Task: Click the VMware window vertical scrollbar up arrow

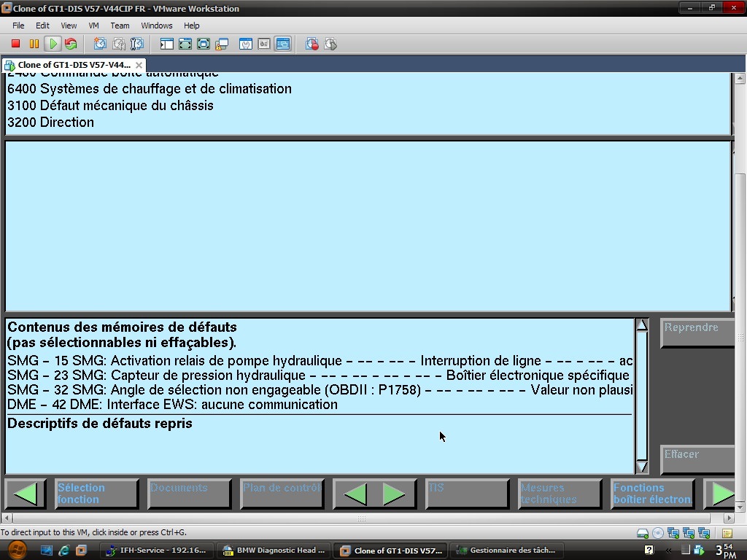Action: [740, 79]
